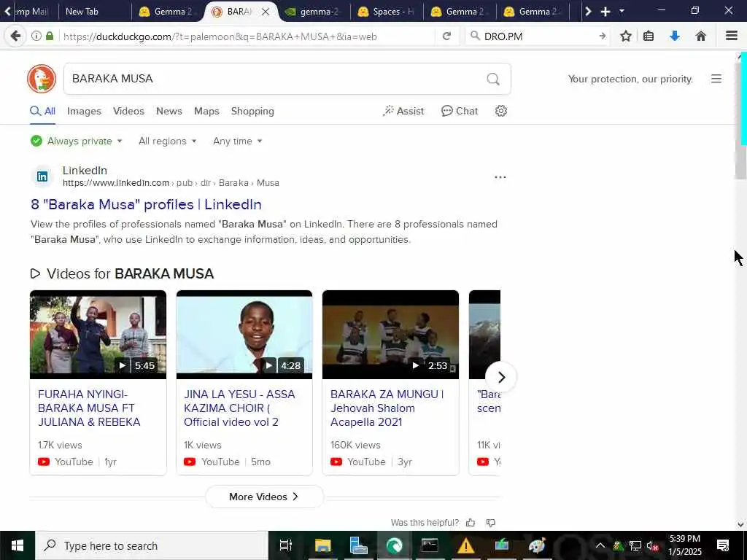This screenshot has height=560, width=747.
Task: Open the DuckDuckGo hamburger side menu
Action: 716,79
